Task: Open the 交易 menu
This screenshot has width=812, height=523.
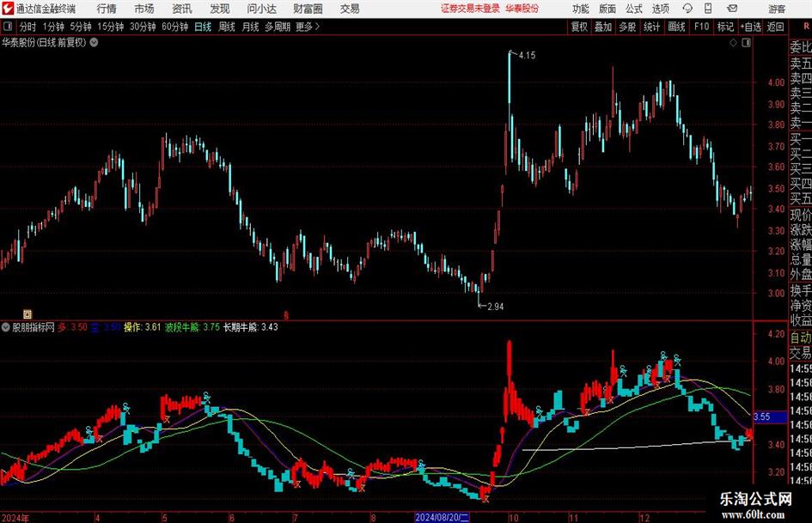Action: tap(350, 9)
